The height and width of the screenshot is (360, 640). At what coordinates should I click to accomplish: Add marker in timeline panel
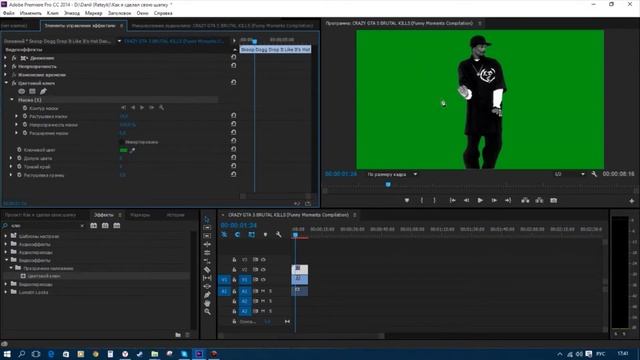(x=265, y=235)
